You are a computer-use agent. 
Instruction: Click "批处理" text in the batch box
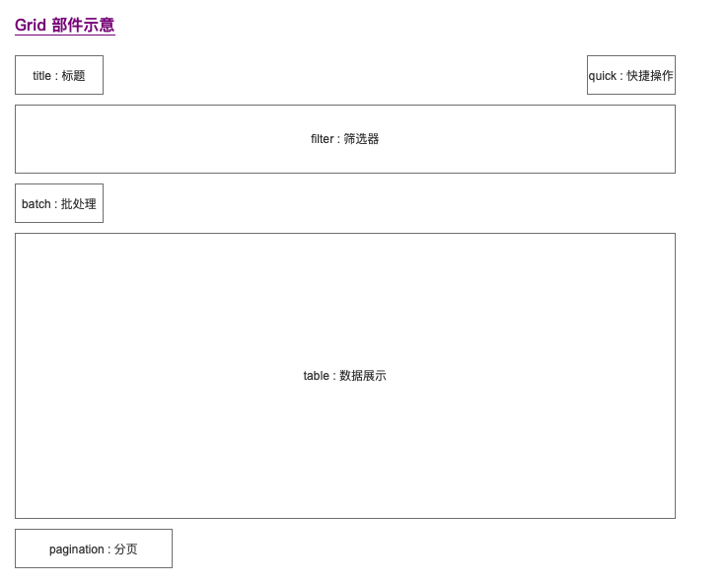tap(79, 204)
